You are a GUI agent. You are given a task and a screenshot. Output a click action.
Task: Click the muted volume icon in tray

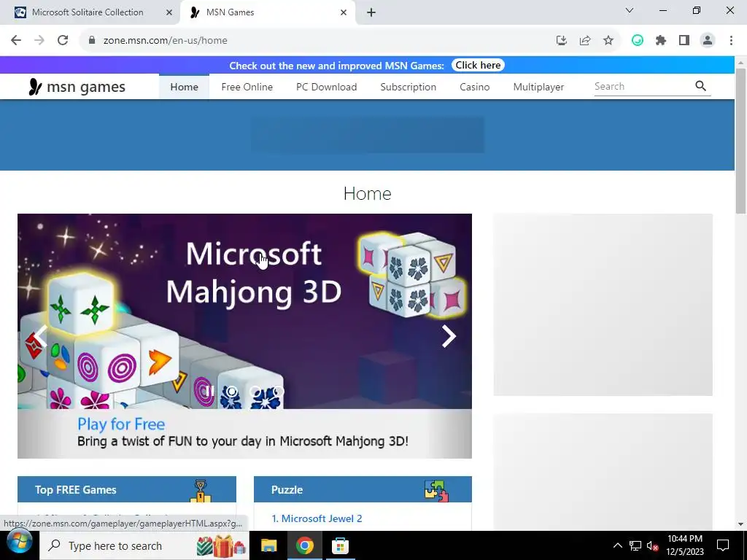[652, 545]
